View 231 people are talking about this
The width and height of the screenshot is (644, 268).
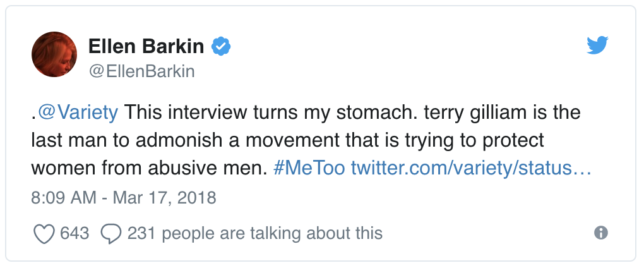(255, 233)
